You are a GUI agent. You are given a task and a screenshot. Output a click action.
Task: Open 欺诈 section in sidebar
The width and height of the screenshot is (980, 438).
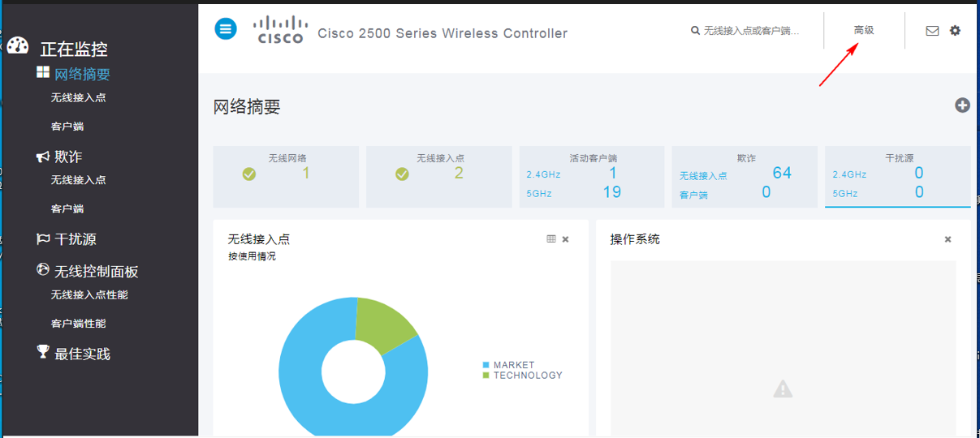pyautogui.click(x=68, y=157)
